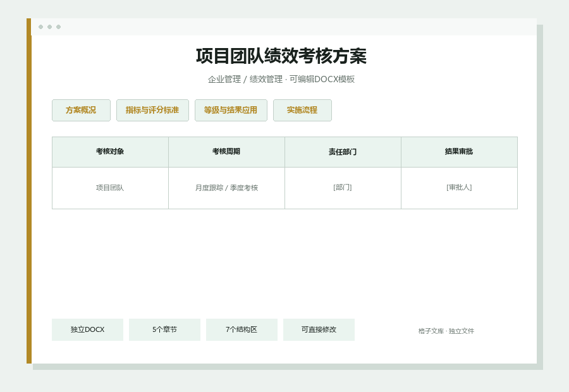Screen dimensions: 569x392
Task: Select the 考核周期 column header
Action: point(226,152)
